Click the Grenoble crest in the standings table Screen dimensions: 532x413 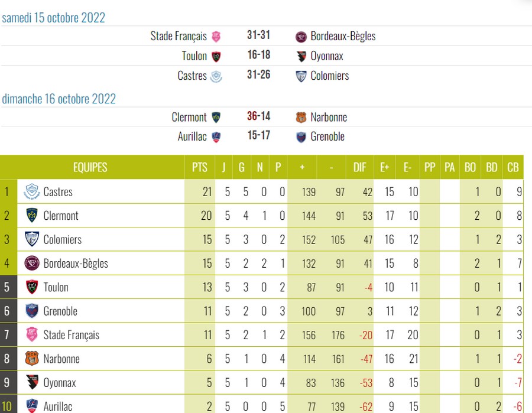(32, 311)
